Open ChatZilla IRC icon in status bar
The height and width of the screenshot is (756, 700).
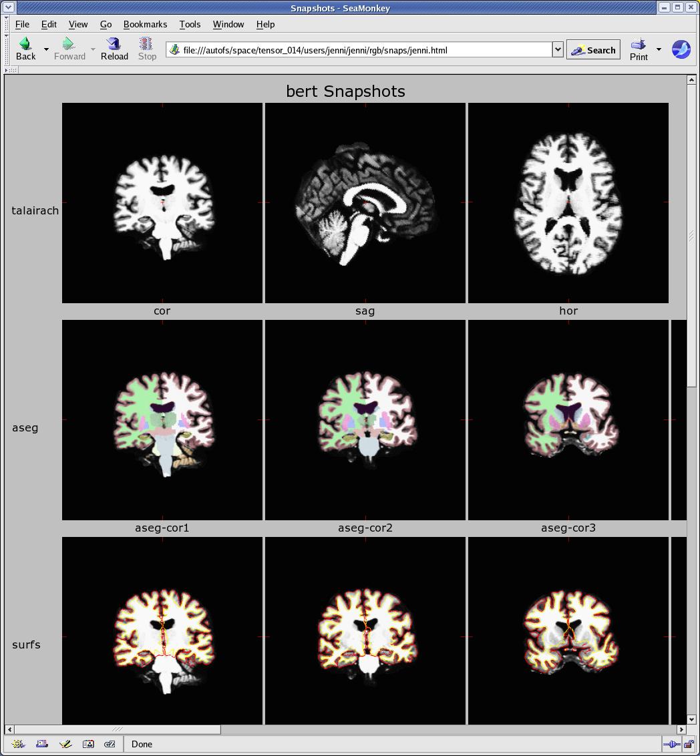[110, 744]
